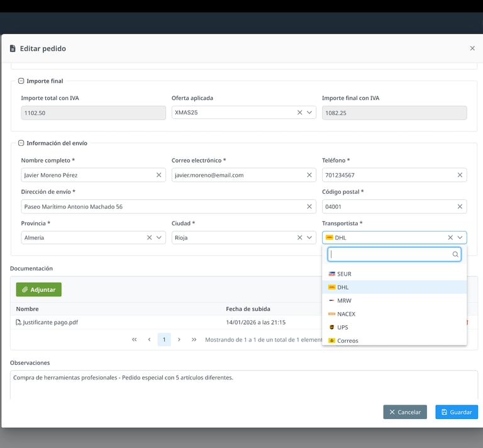Open the Provincia dropdown
The image size is (483, 448).
(159, 238)
